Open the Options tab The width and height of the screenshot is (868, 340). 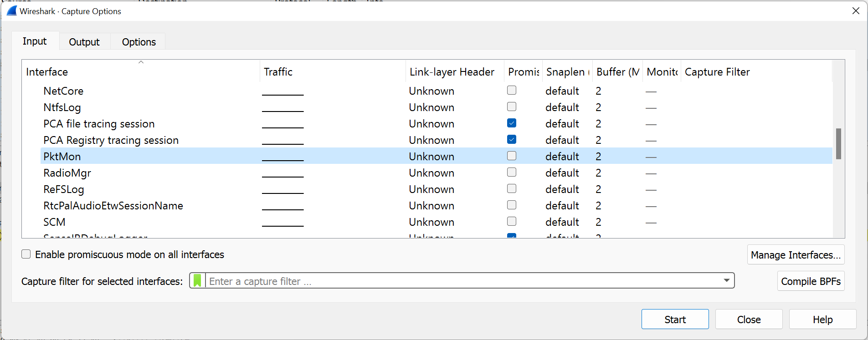point(139,42)
